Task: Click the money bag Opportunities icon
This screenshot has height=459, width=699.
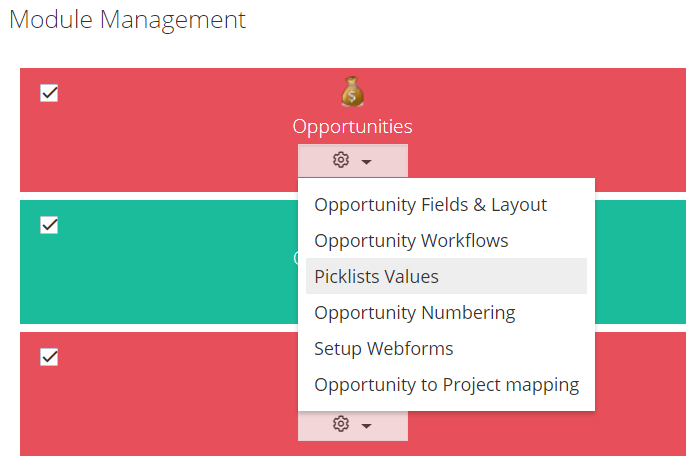Action: 352,92
